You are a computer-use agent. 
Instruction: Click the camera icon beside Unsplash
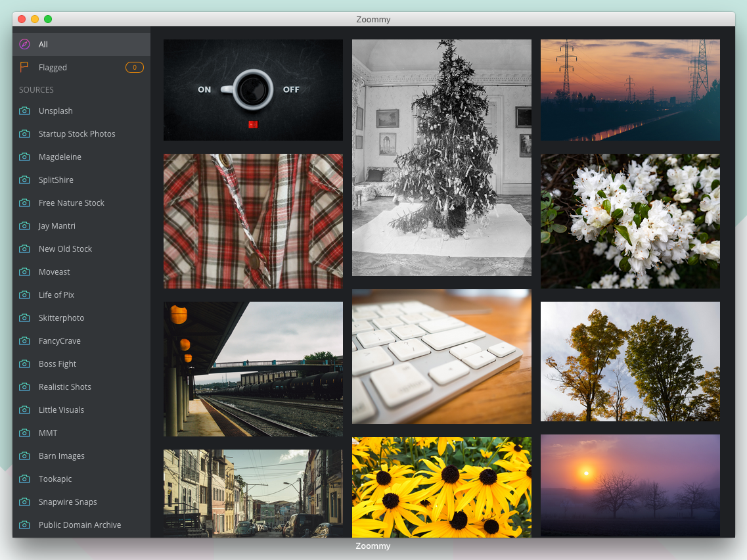coord(24,111)
